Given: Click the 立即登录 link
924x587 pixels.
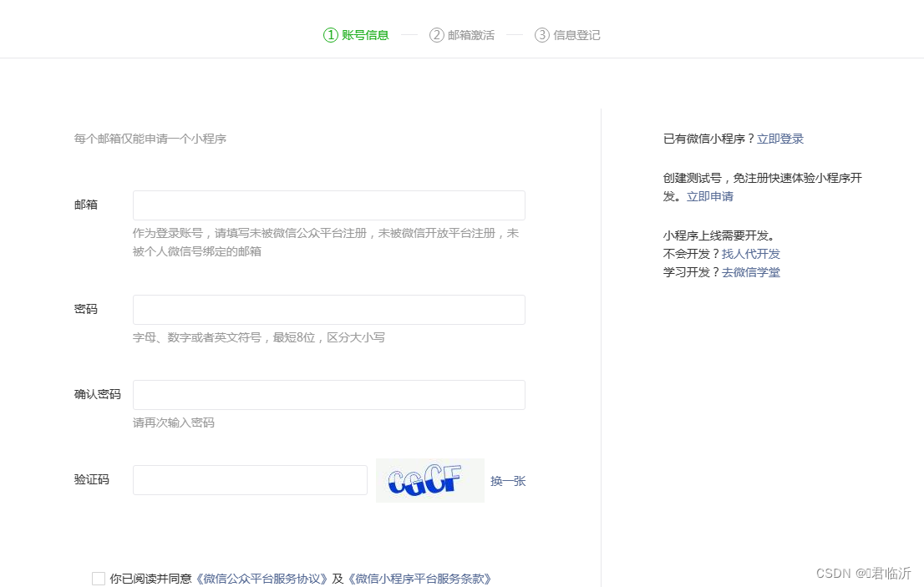Looking at the screenshot, I should tap(780, 139).
